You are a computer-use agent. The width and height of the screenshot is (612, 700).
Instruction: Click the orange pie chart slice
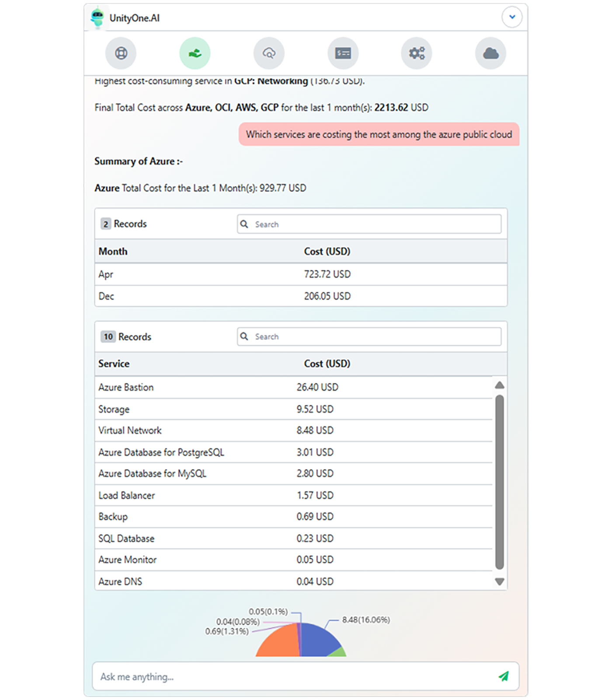tap(280, 642)
